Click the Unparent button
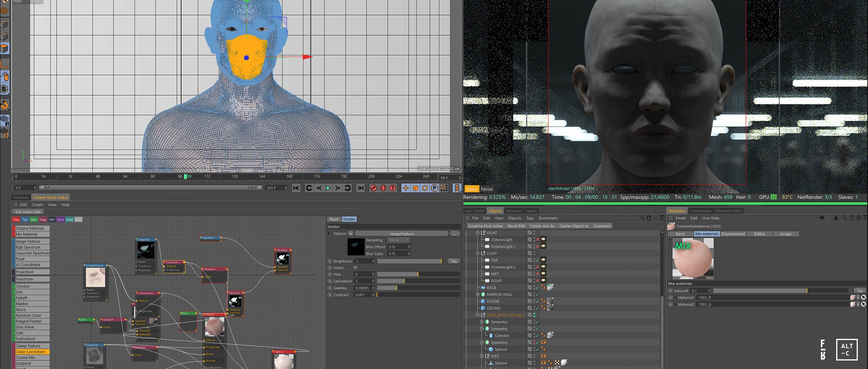Screen dimensions: 868x369 click(602, 226)
